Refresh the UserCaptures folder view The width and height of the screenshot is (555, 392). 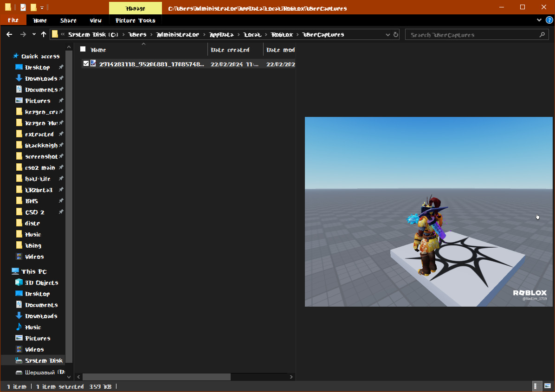click(396, 35)
